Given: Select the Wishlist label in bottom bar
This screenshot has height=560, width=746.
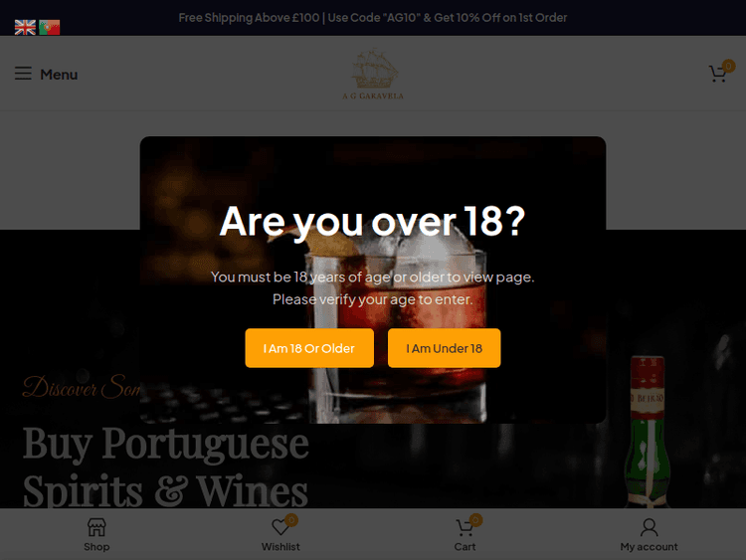Looking at the screenshot, I should [x=280, y=547].
